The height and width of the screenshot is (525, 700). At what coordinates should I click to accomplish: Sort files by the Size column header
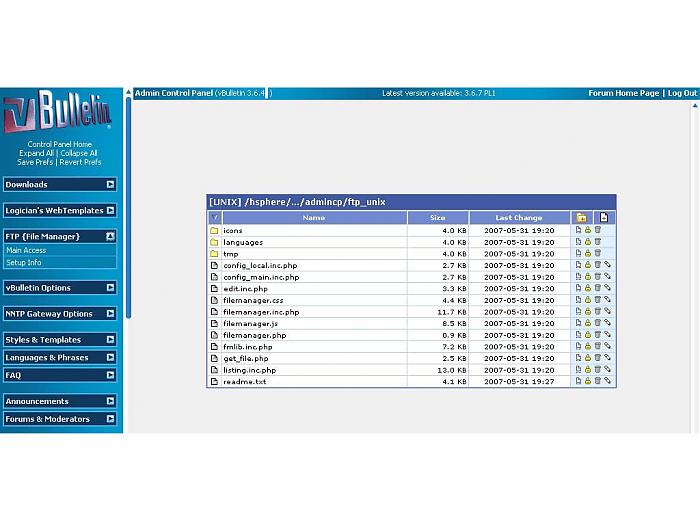pos(438,217)
